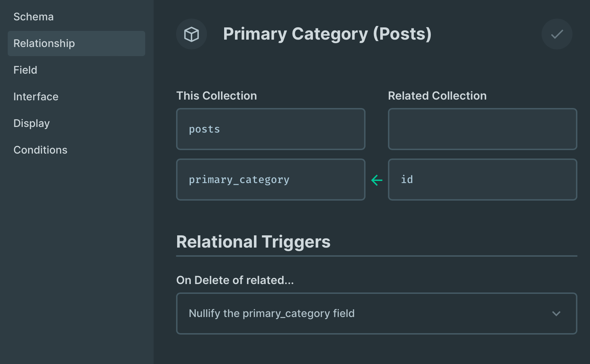Switch to the Relationship tab
The height and width of the screenshot is (364, 590).
[44, 43]
